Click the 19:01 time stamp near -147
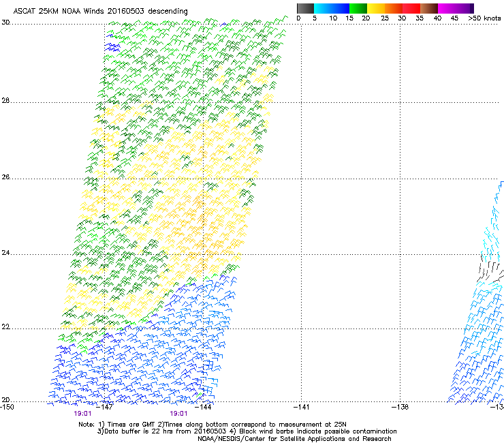 coord(82,414)
